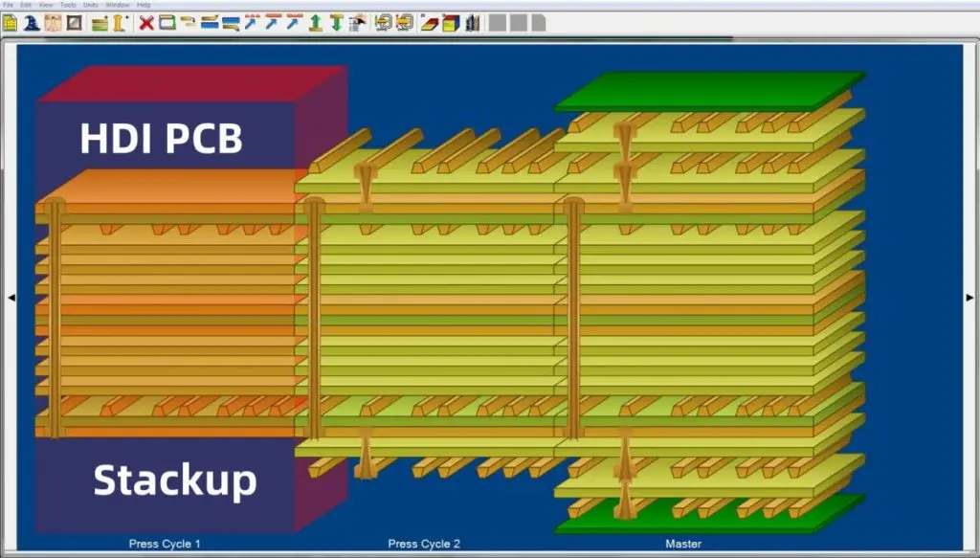Delete the selected layer using the red X
This screenshot has width=980, height=558.
click(145, 22)
